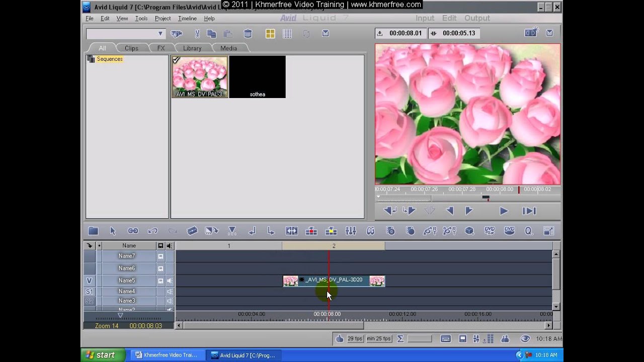Adjust the timeline zoom slider triangle
Screen dimensions: 644x362
click(x=120, y=315)
